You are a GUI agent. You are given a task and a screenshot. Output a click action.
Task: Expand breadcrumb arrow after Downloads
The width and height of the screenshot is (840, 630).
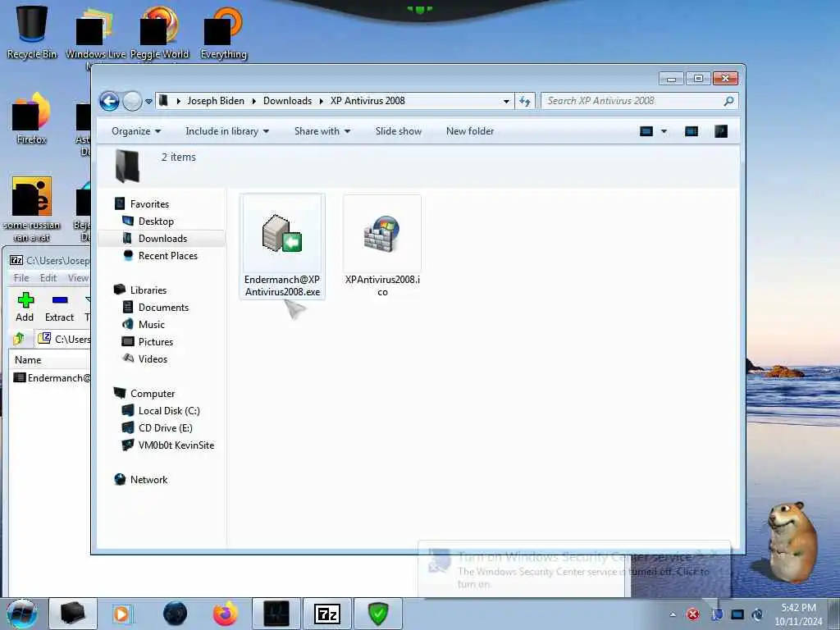coord(321,101)
